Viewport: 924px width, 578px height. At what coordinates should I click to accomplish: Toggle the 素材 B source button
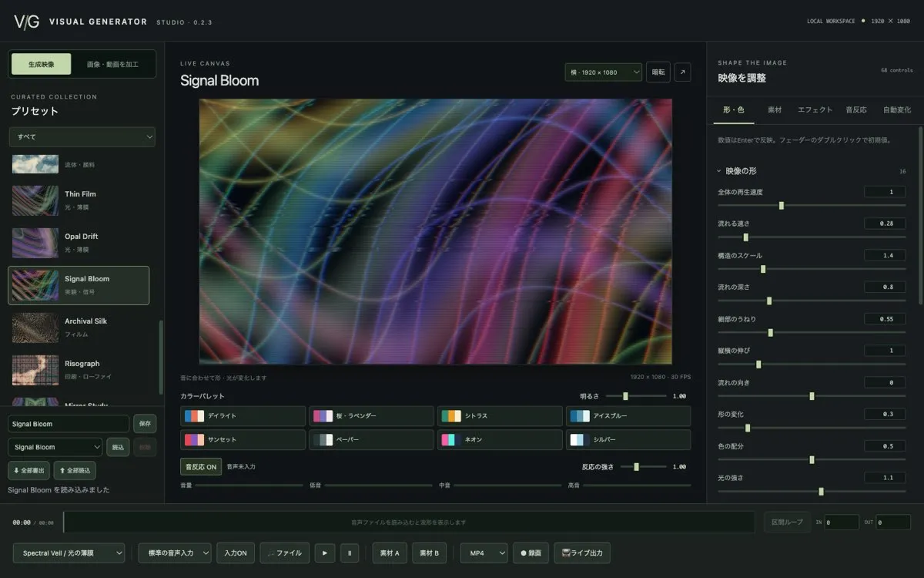tap(430, 553)
